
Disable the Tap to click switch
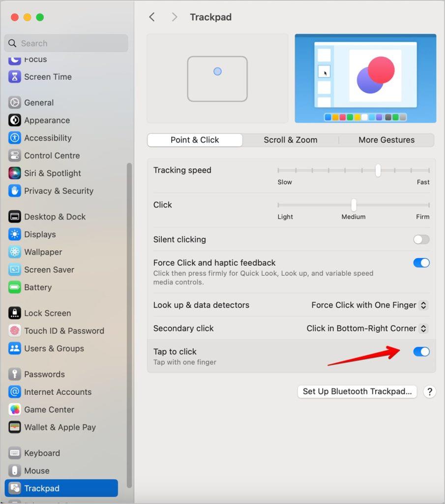tap(421, 351)
